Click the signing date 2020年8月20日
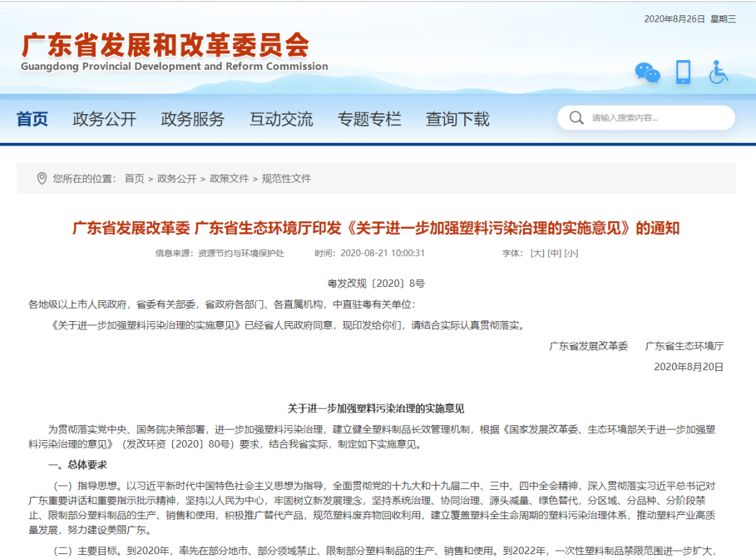756x559 pixels. [x=689, y=367]
